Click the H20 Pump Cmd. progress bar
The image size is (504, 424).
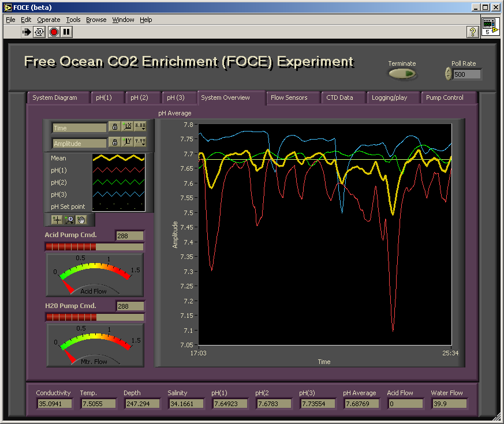point(95,317)
